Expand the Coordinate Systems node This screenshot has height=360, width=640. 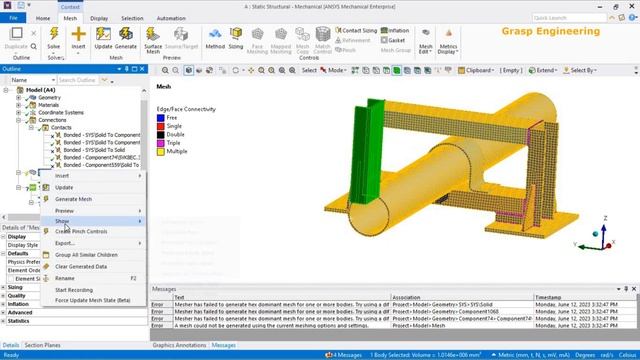[18, 112]
